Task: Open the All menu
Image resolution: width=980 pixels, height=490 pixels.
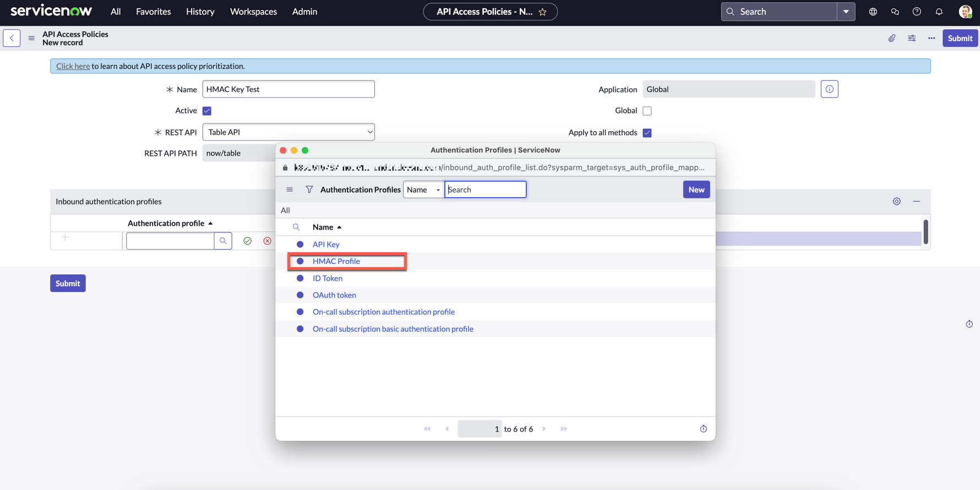Action: [116, 12]
